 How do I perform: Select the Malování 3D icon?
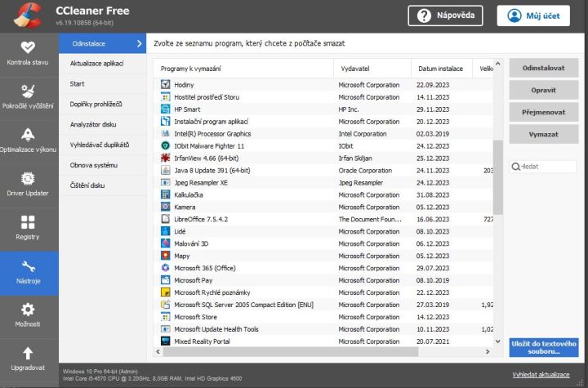pyautogui.click(x=165, y=243)
